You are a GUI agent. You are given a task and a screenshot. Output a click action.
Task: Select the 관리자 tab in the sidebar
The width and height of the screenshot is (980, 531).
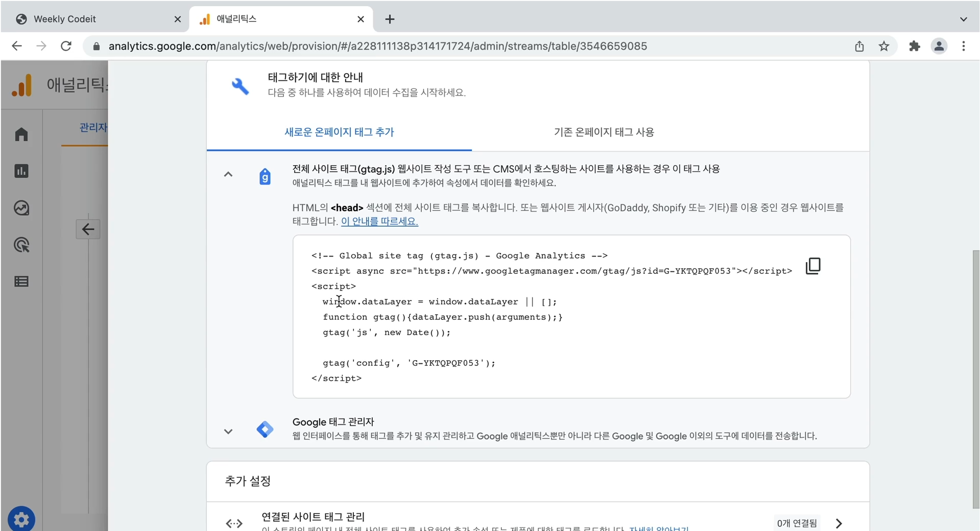(93, 127)
